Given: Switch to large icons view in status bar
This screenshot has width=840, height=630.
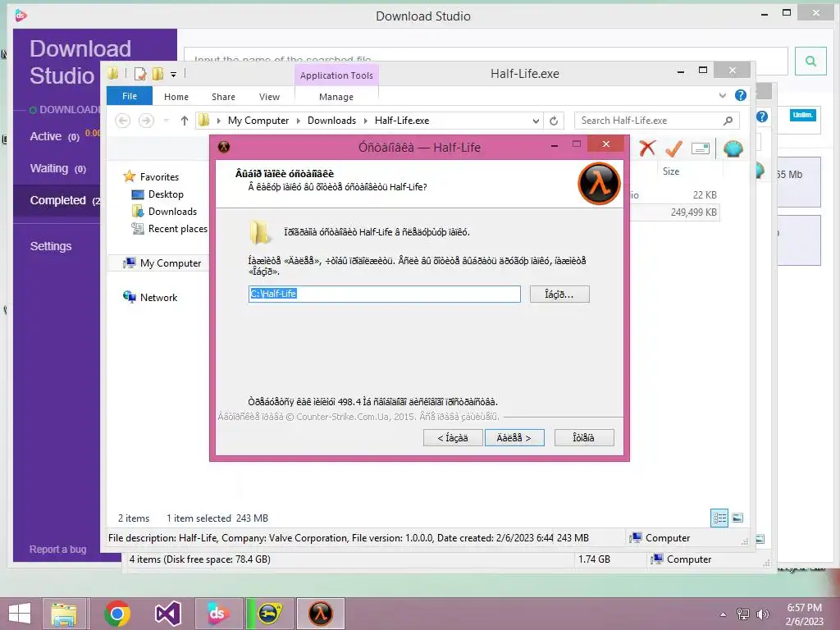Looking at the screenshot, I should (x=737, y=518).
